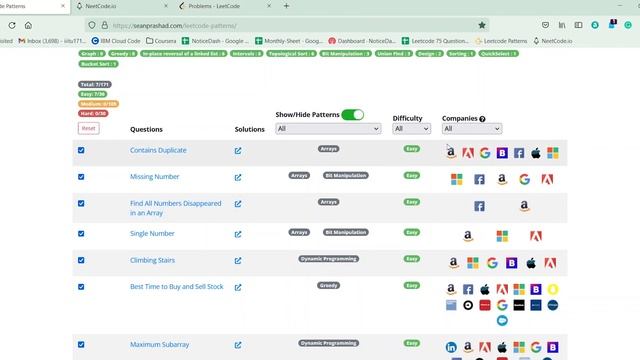Open Best Time to Buy and Sell Stock link

pos(177,287)
